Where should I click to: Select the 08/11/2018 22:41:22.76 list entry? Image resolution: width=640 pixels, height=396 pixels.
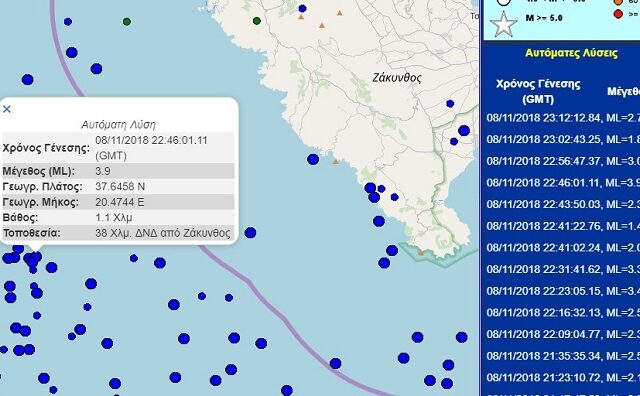pyautogui.click(x=563, y=226)
